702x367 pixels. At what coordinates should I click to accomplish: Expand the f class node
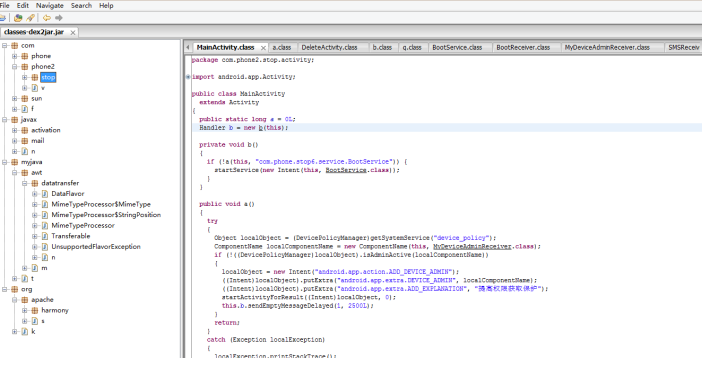point(14,109)
